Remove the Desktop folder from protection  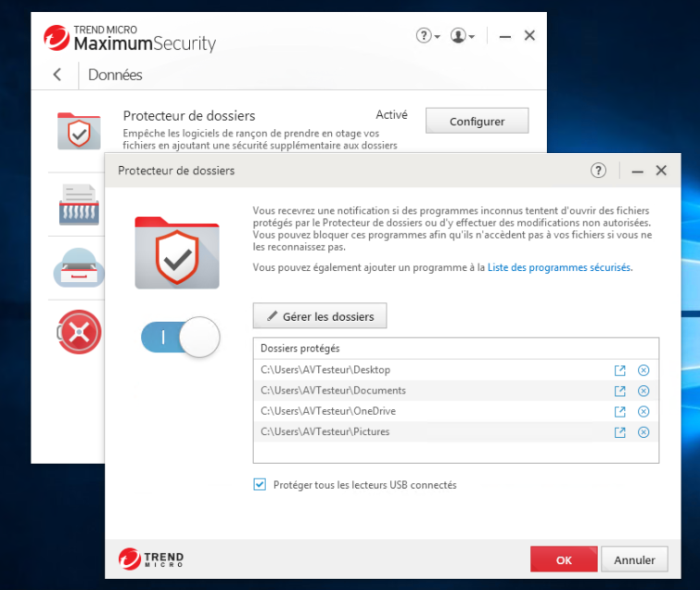click(643, 370)
